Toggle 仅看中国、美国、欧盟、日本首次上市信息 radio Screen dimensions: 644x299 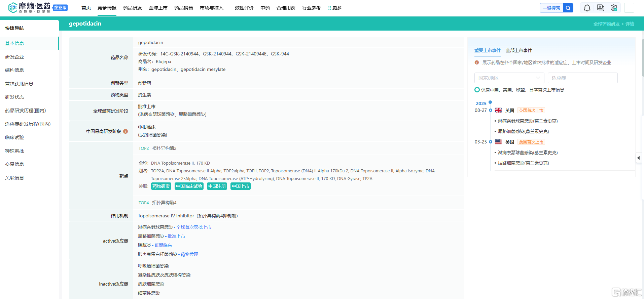point(477,90)
